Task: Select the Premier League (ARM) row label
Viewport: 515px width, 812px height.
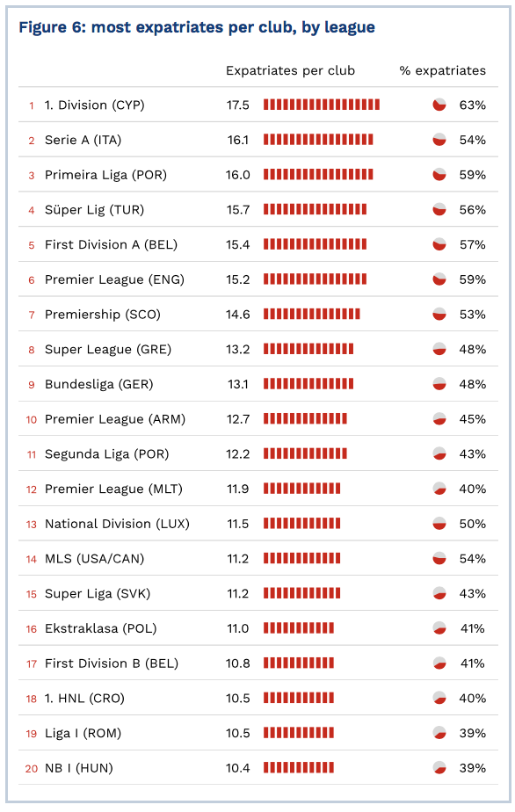Action: 115,419
